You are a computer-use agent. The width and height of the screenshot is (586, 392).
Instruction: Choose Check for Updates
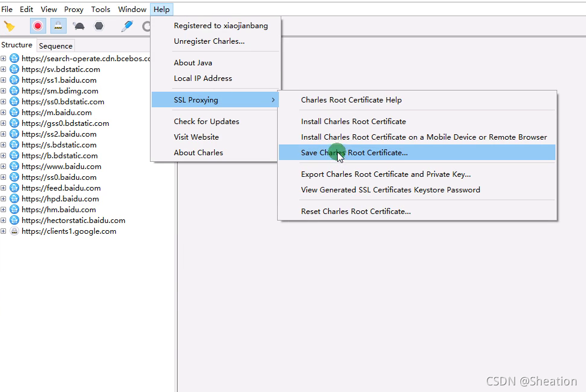[215, 121]
